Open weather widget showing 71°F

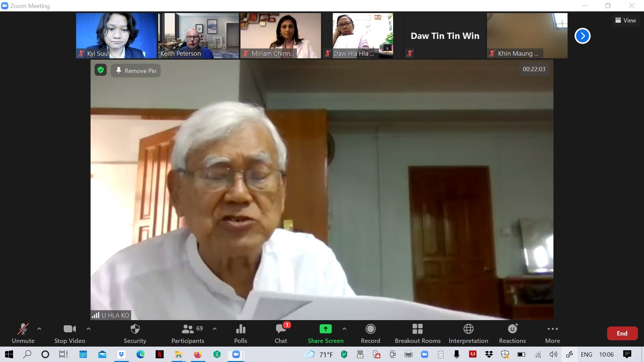319,354
